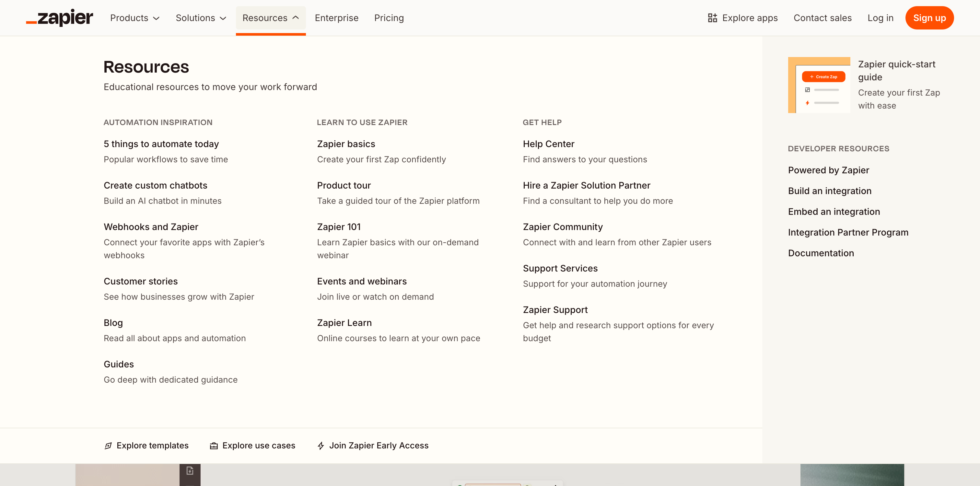Click the Explore apps grid icon
980x486 pixels.
[x=712, y=18]
